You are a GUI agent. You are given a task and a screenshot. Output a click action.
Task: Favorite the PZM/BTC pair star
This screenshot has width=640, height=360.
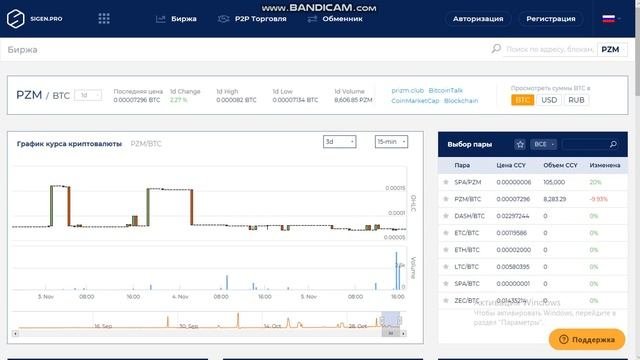click(x=446, y=199)
